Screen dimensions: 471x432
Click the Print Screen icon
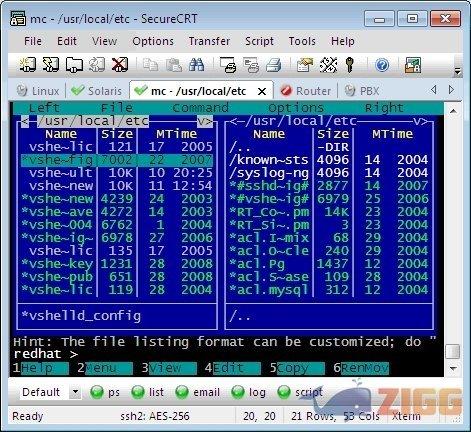[x=228, y=65]
